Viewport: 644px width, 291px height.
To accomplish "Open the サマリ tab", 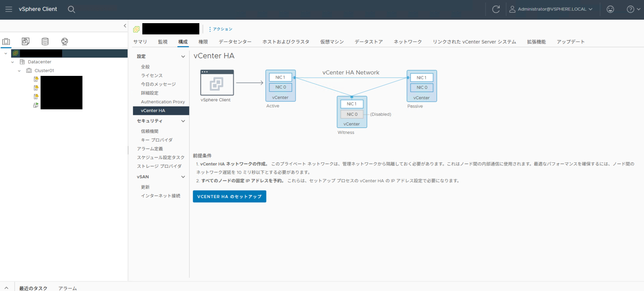I will click(x=140, y=42).
